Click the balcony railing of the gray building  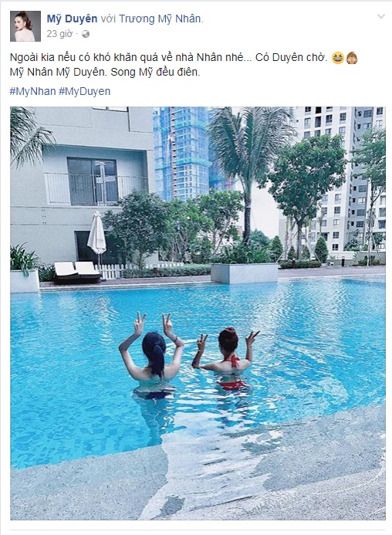point(96,188)
